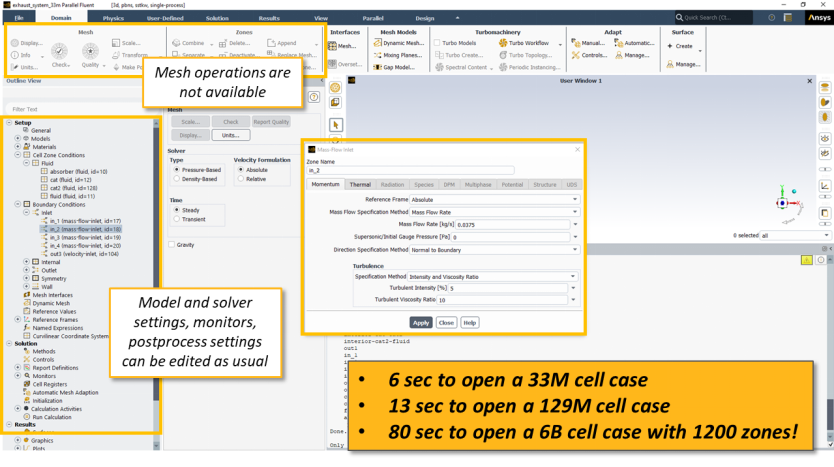Select Absolute velocity formulation
This screenshot has width=834, height=467.
click(241, 170)
